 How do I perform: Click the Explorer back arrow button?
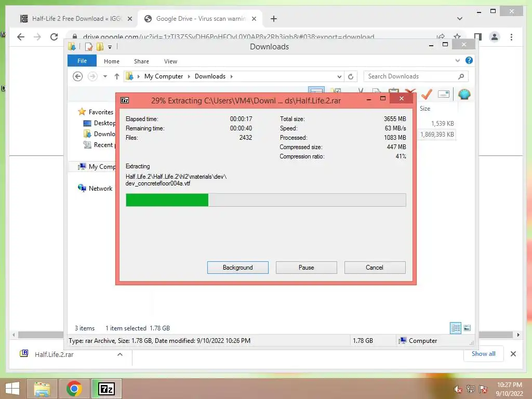coord(78,76)
